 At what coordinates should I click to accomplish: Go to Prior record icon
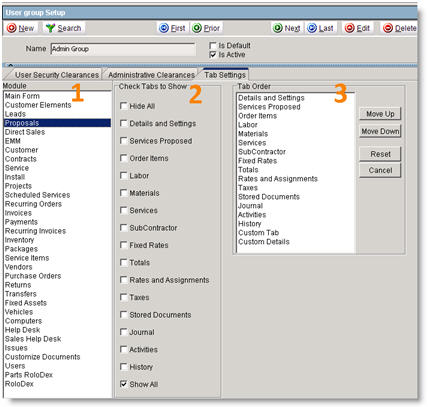pos(197,28)
